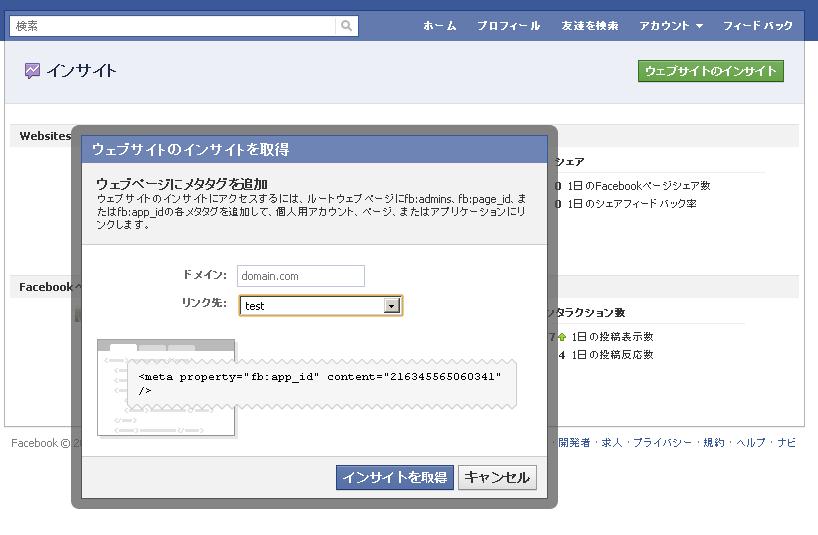818x535 pixels.
Task: Click the green up arrow next to 1日の投稿表示数
Action: (562, 337)
